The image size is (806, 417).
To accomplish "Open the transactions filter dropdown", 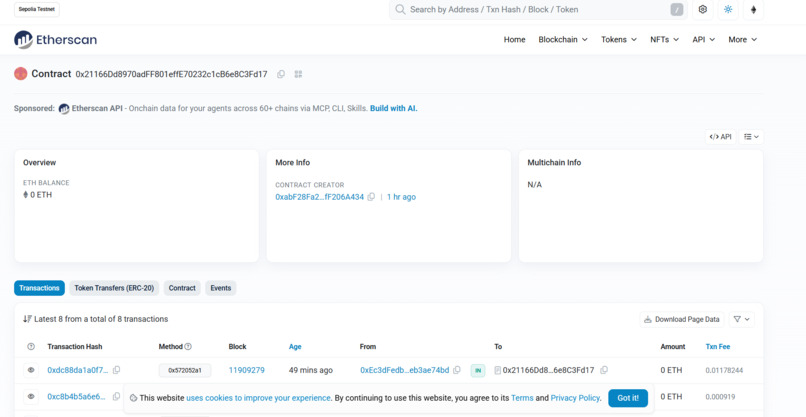I will [741, 319].
